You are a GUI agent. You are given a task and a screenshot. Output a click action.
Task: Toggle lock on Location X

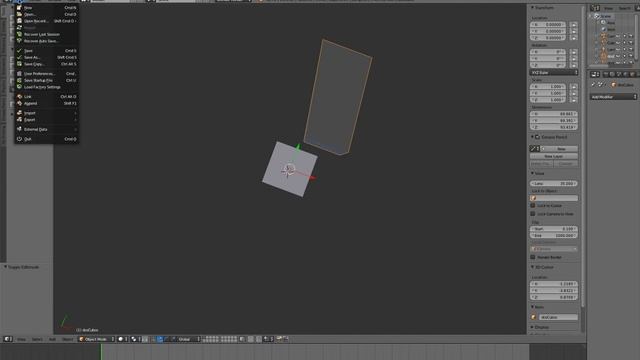click(x=573, y=24)
